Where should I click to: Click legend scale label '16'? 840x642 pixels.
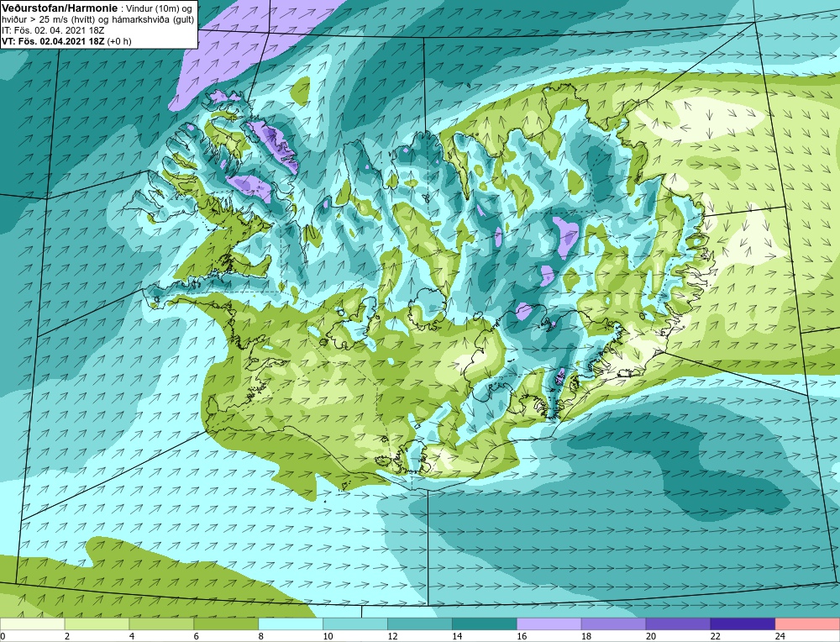coord(522,636)
